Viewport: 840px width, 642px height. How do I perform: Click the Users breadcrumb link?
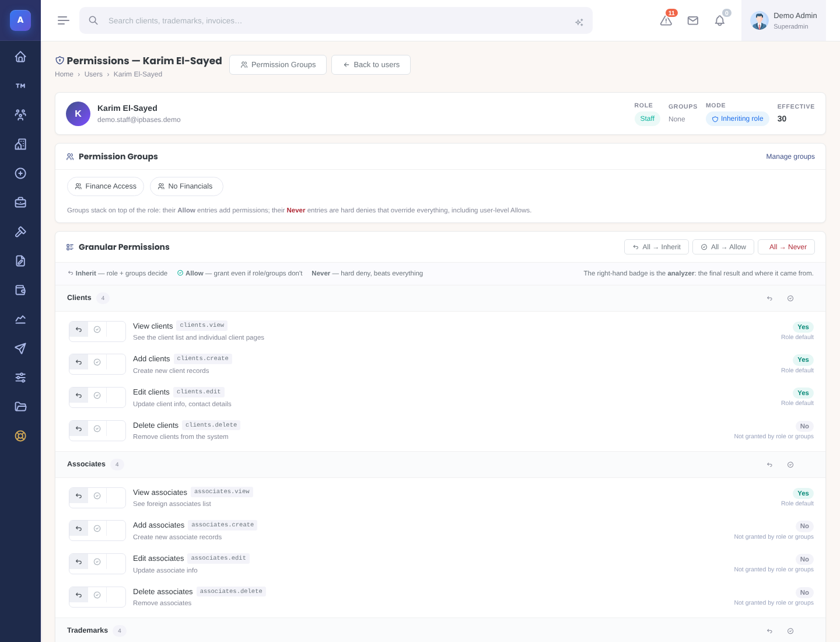click(x=93, y=74)
